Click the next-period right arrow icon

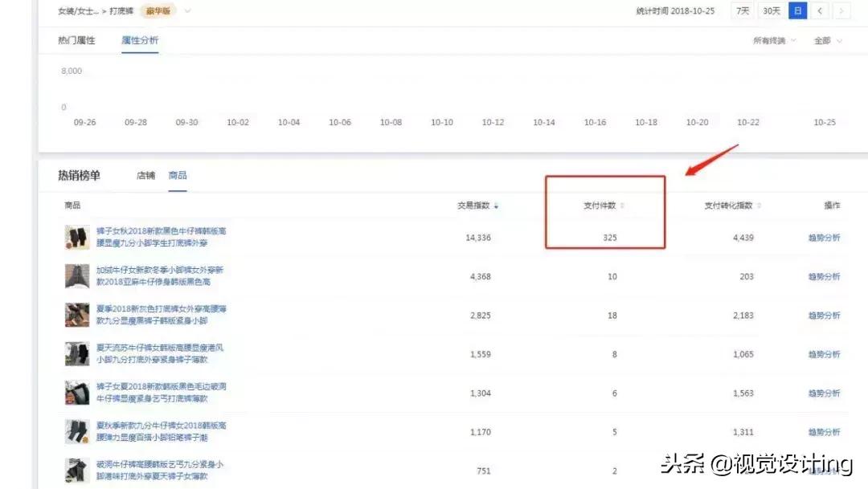pos(842,10)
